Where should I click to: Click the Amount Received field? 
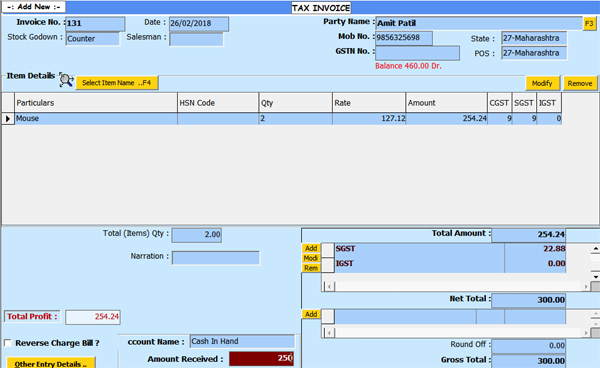[x=261, y=359]
